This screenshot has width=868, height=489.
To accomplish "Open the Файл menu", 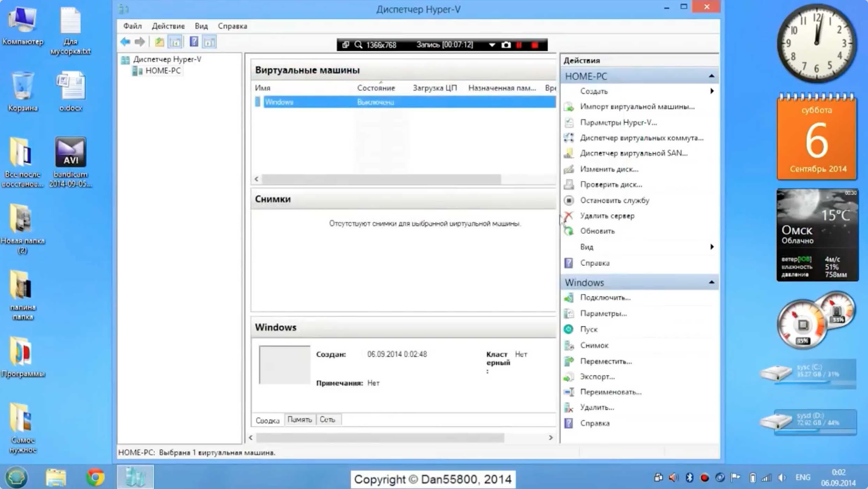I will point(132,26).
